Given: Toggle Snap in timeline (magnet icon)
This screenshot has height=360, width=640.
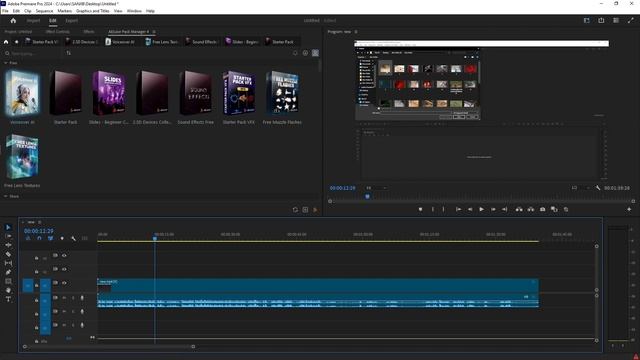Looking at the screenshot, I should (x=39, y=238).
